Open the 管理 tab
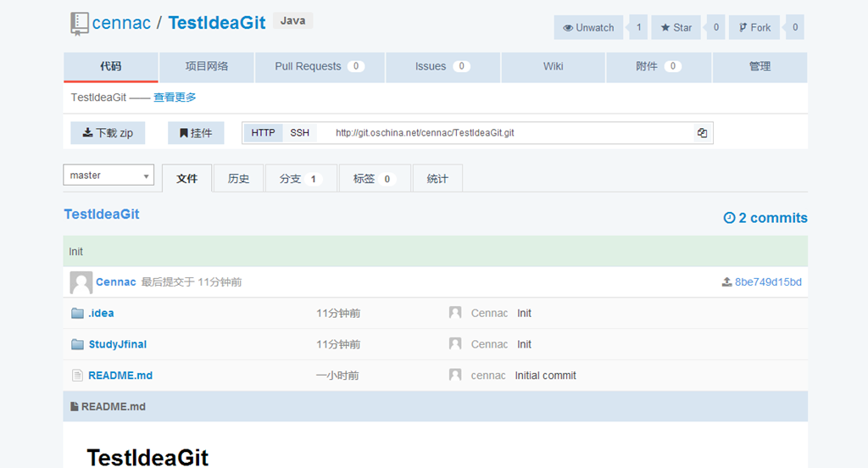Image resolution: width=868 pixels, height=468 pixels. (759, 66)
